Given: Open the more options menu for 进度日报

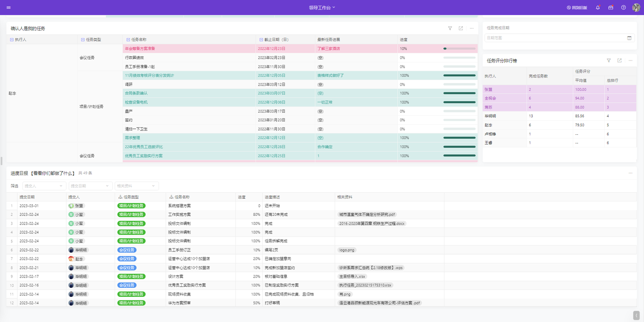Looking at the screenshot, I should (x=630, y=173).
